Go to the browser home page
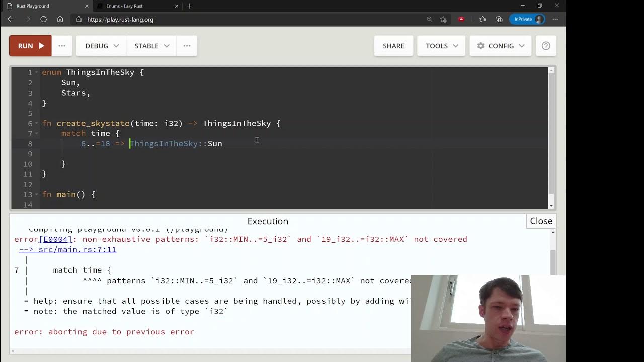Screen dimensions: 644x362 click(x=60, y=19)
